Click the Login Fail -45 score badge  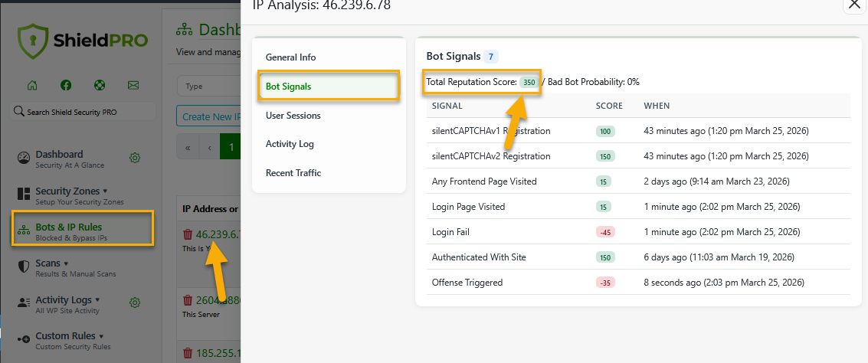[x=605, y=232]
